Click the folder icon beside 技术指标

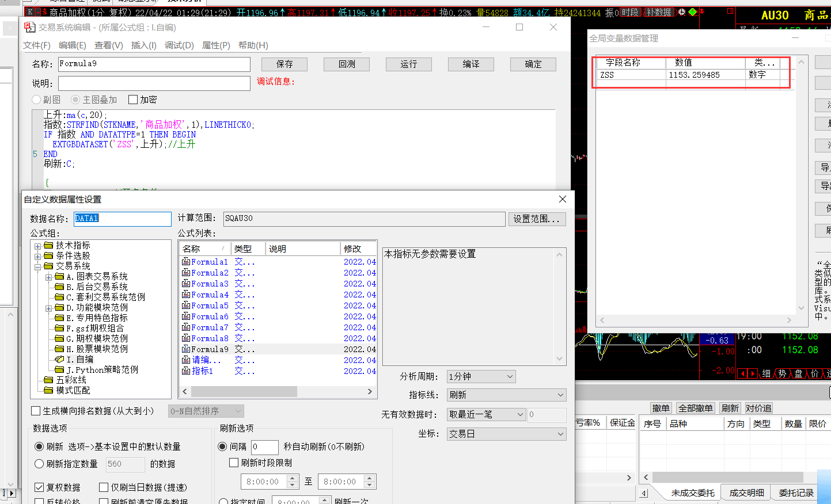(x=48, y=246)
